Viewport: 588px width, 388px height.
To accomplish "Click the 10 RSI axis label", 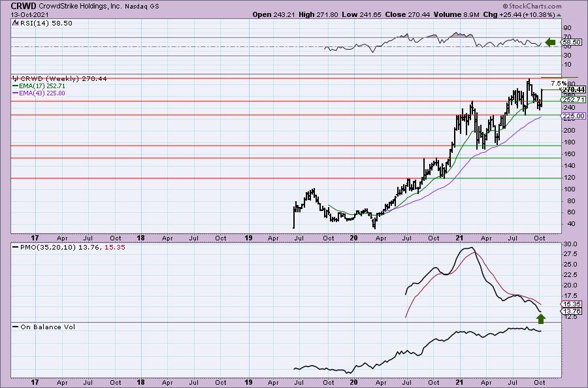I will [567, 65].
